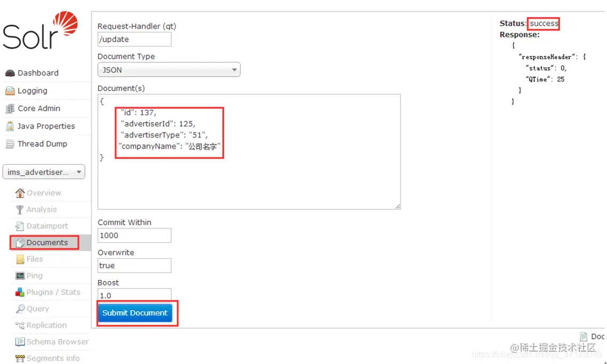Click the Logging notepad icon
The image size is (607, 364).
[10, 90]
